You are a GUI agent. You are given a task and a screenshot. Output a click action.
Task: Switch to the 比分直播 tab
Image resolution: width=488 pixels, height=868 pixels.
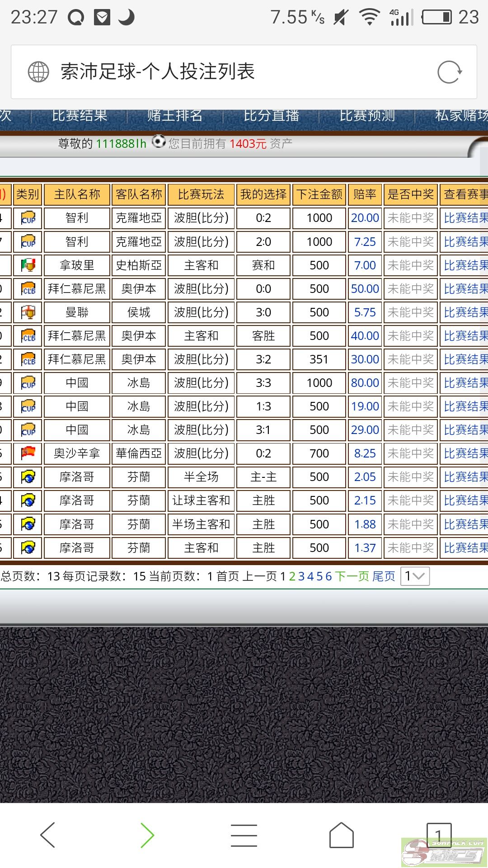[x=271, y=116]
